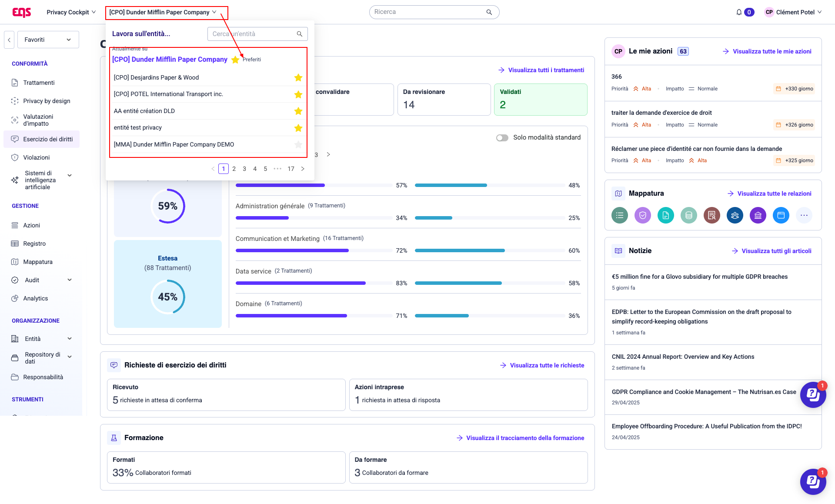Screen dimensions: 835x504
Task: Expand the Entità submenu
Action: [70, 339]
